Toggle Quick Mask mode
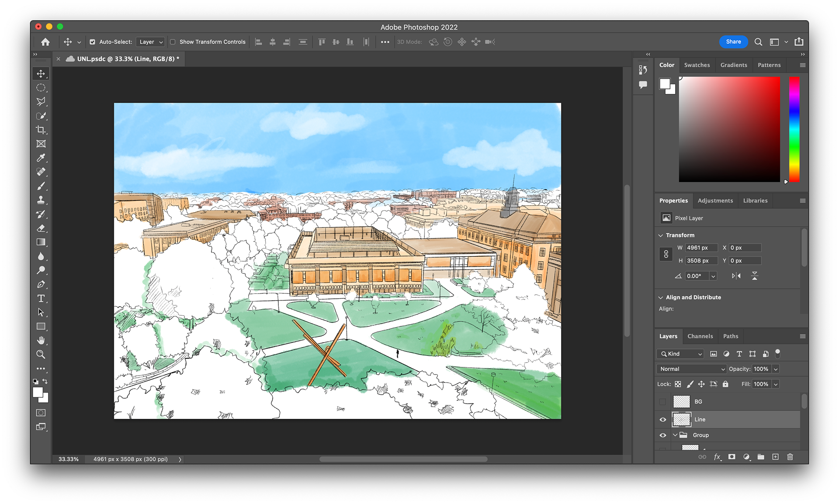Screen dimensions: 839x504 point(41,413)
